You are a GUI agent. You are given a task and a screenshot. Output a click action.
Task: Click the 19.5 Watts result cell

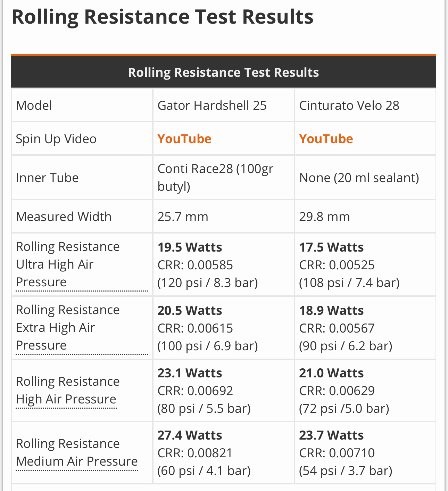pos(190,247)
